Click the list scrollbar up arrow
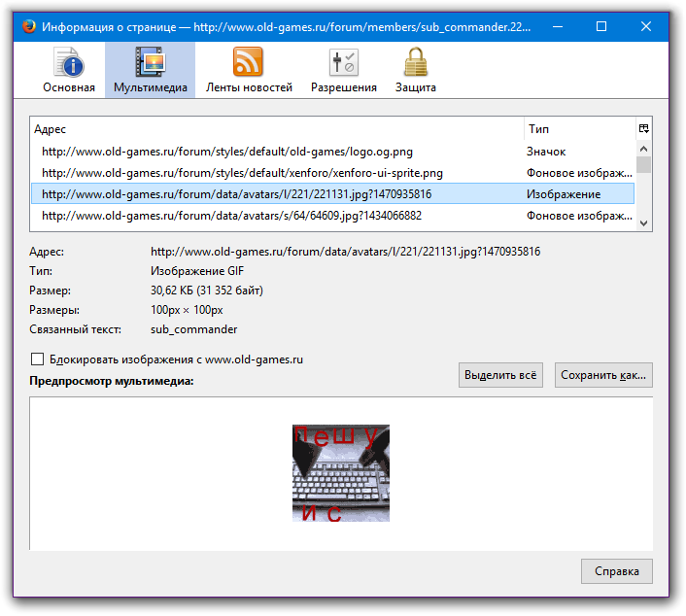This screenshot has height=616, width=686. 643,149
